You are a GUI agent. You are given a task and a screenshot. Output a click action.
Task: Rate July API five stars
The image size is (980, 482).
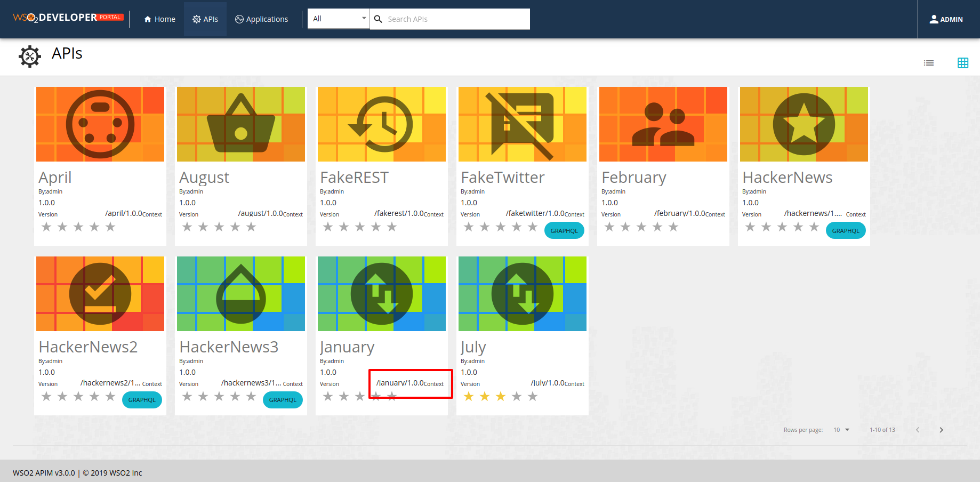tap(533, 397)
